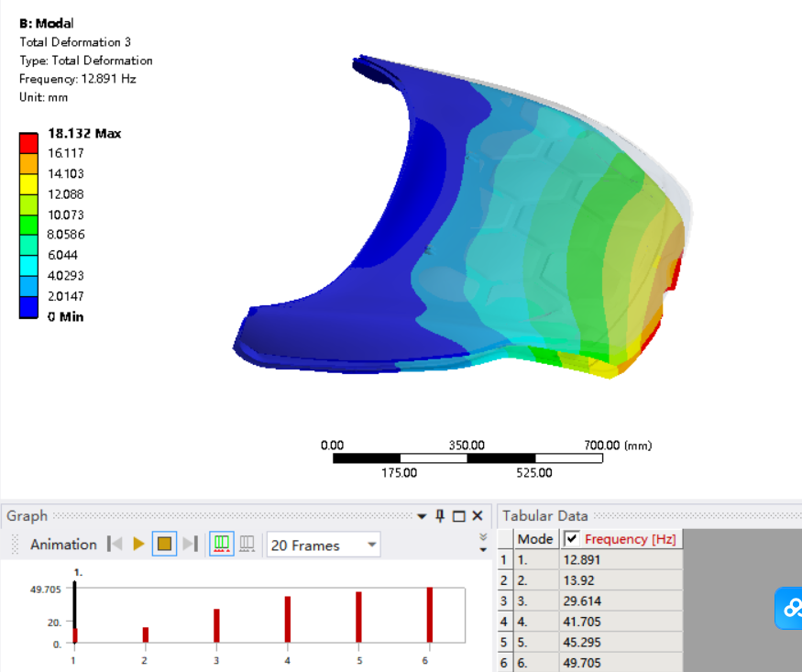Go to the next animation frame
The width and height of the screenshot is (802, 672).
[x=191, y=544]
